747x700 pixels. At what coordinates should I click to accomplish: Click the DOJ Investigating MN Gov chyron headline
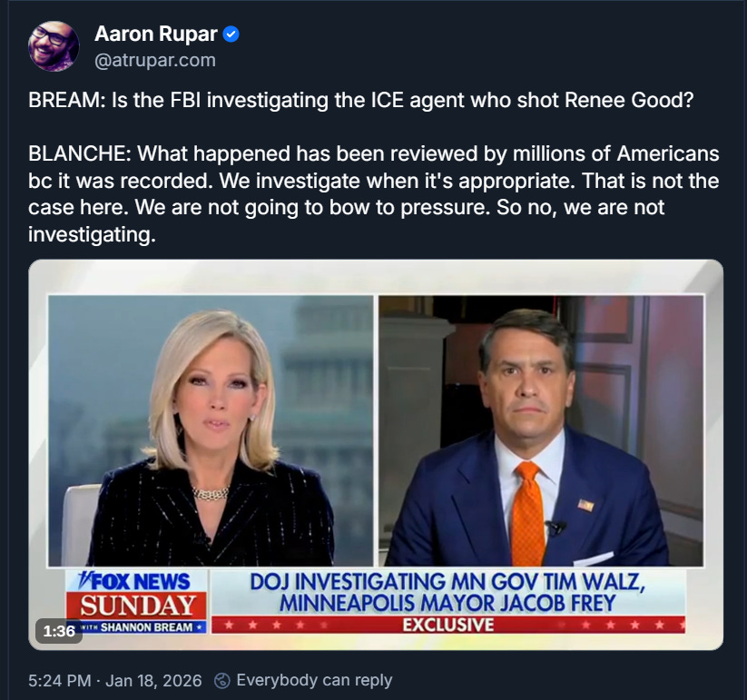click(x=447, y=592)
